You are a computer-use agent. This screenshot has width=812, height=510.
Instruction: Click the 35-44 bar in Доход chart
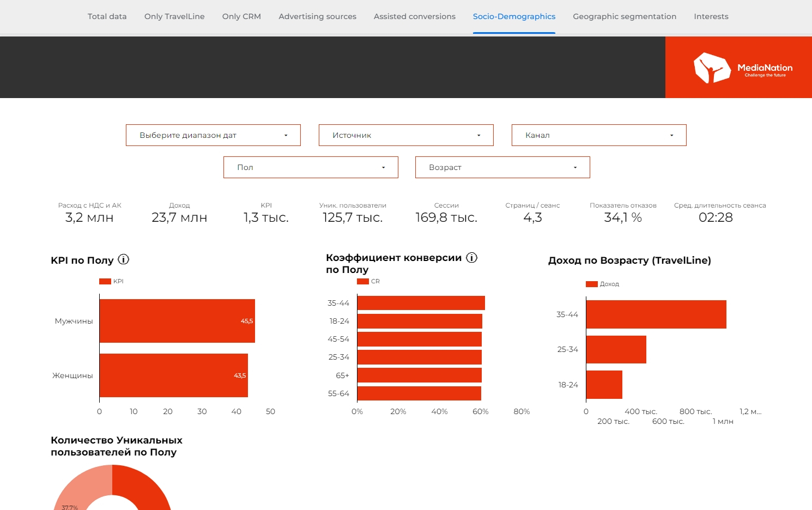pyautogui.click(x=656, y=314)
